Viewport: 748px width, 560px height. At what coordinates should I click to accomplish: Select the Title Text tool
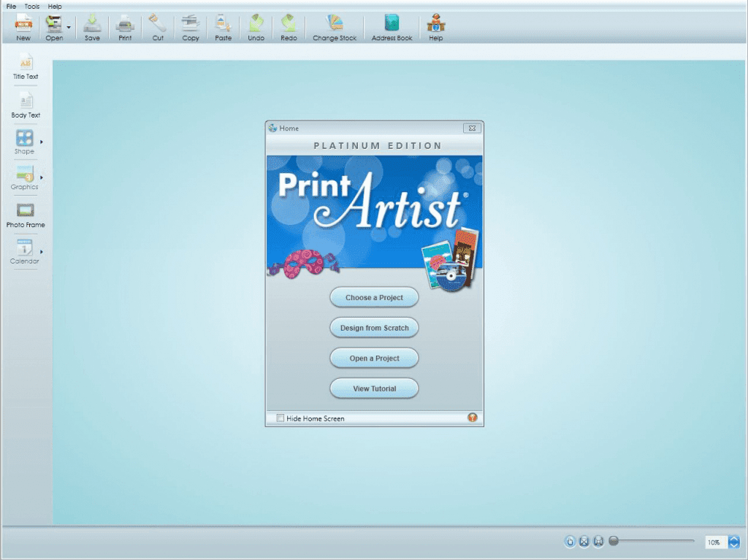click(x=26, y=66)
